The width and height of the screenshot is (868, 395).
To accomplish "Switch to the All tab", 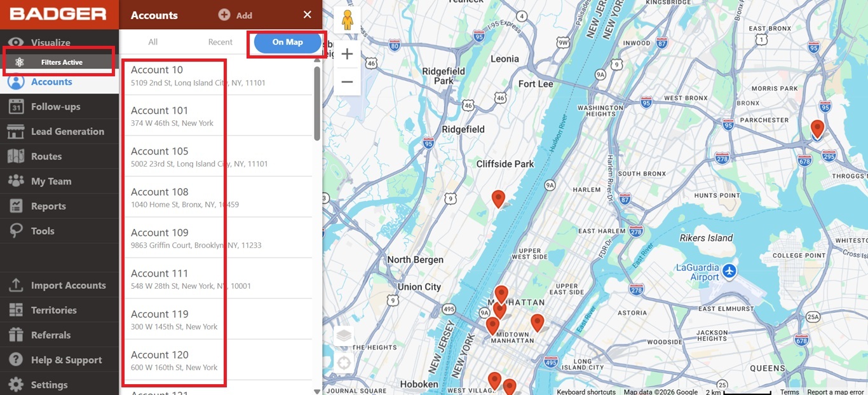I will pos(153,42).
